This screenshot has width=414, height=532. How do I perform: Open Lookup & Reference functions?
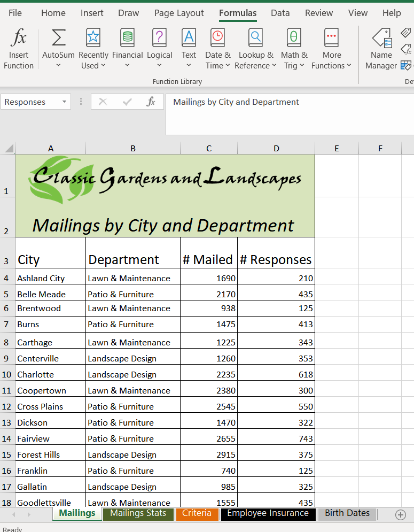point(255,49)
